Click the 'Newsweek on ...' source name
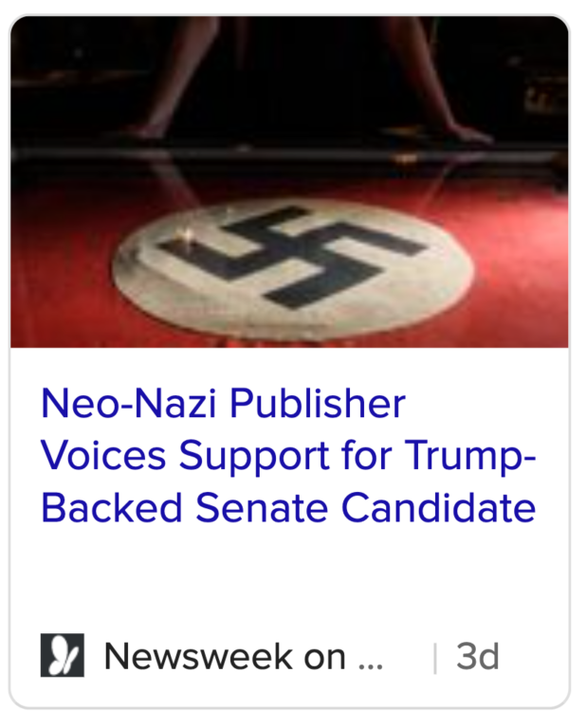The image size is (586, 728). coord(244,656)
